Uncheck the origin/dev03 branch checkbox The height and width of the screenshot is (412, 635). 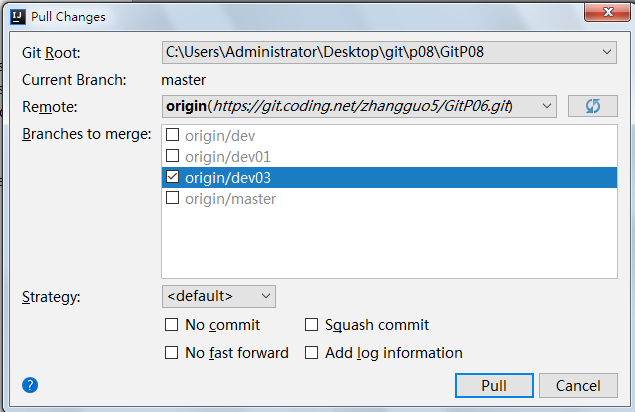pos(172,178)
